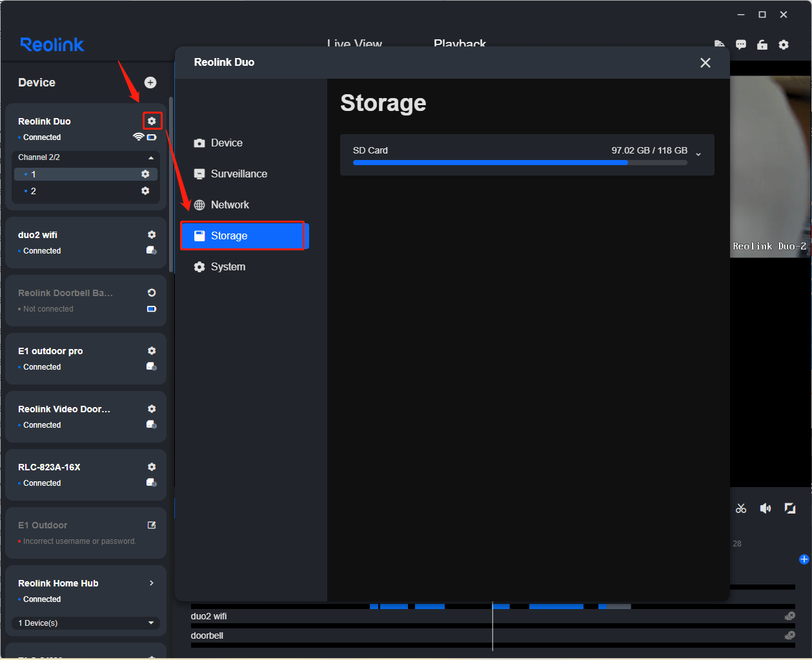Add a new device with plus icon
Viewport: 812px width, 660px height.
click(150, 83)
